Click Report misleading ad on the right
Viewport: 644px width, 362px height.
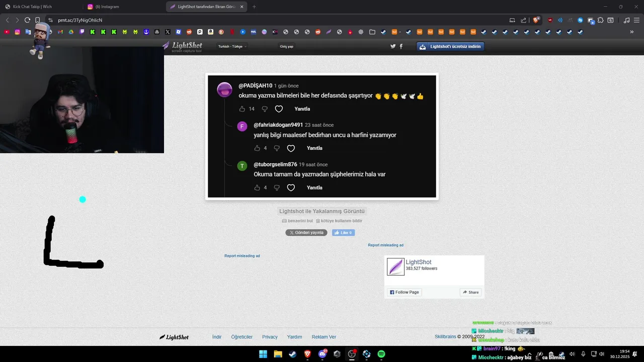click(x=385, y=245)
